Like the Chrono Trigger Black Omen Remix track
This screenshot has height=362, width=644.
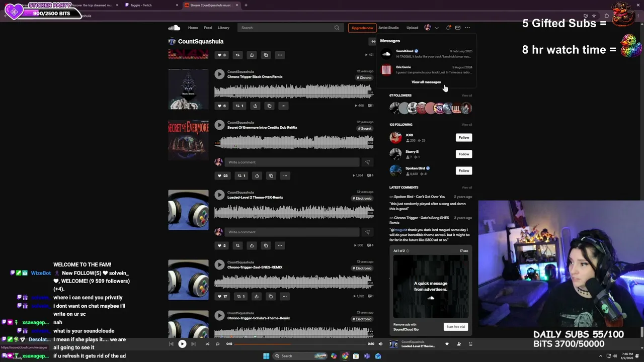click(221, 106)
